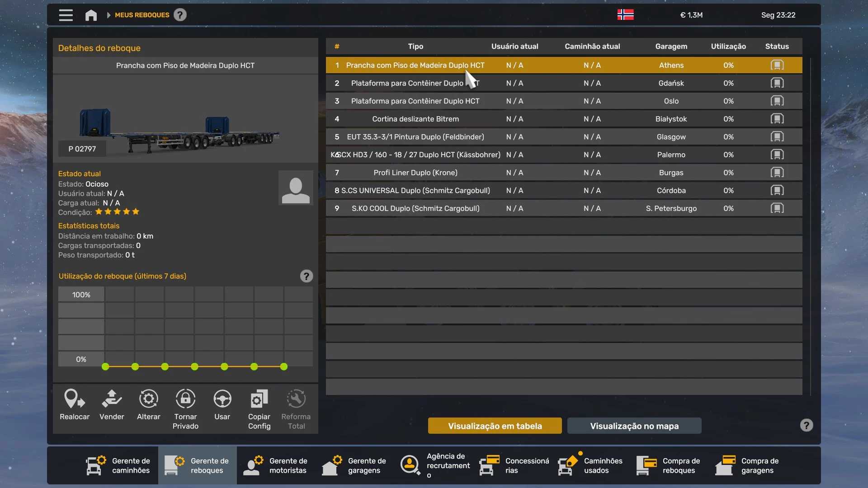Open the hamburger main menu

point(66,15)
